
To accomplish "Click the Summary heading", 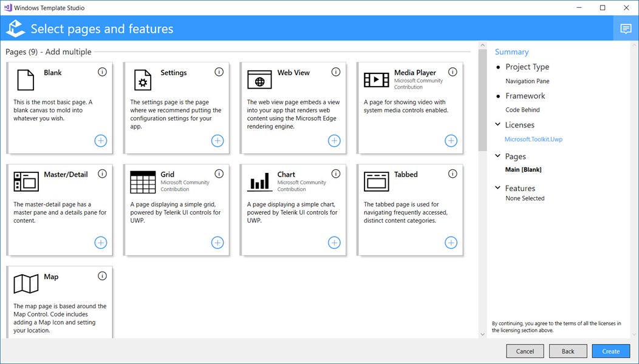I will coord(512,52).
